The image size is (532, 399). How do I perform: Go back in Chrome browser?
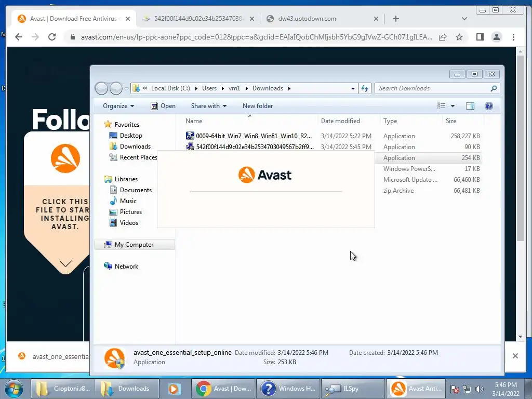(19, 37)
